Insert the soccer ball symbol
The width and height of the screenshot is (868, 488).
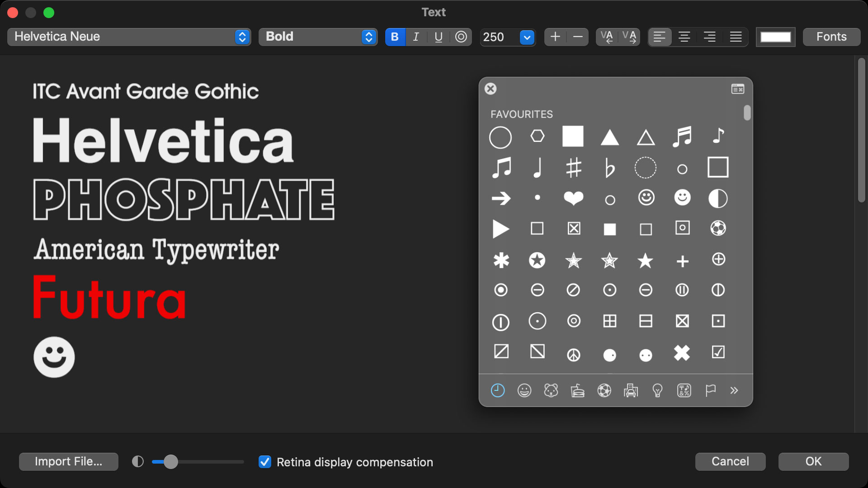[718, 228]
